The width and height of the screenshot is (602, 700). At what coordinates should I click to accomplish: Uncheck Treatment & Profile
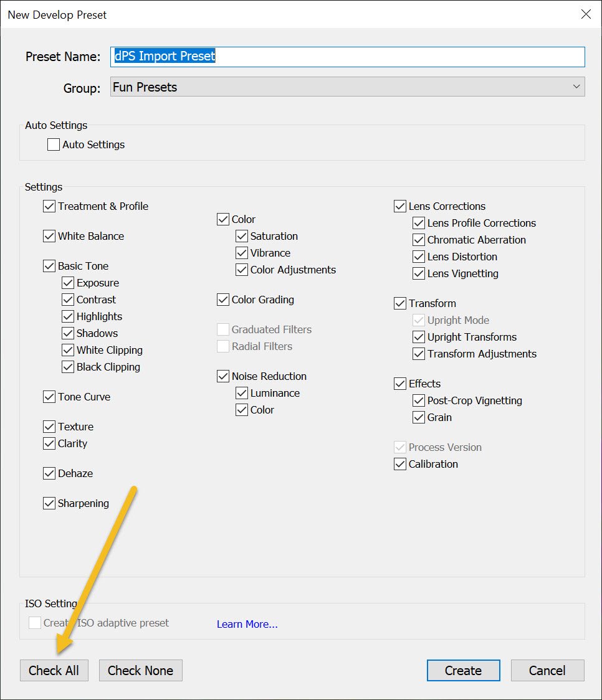point(50,206)
